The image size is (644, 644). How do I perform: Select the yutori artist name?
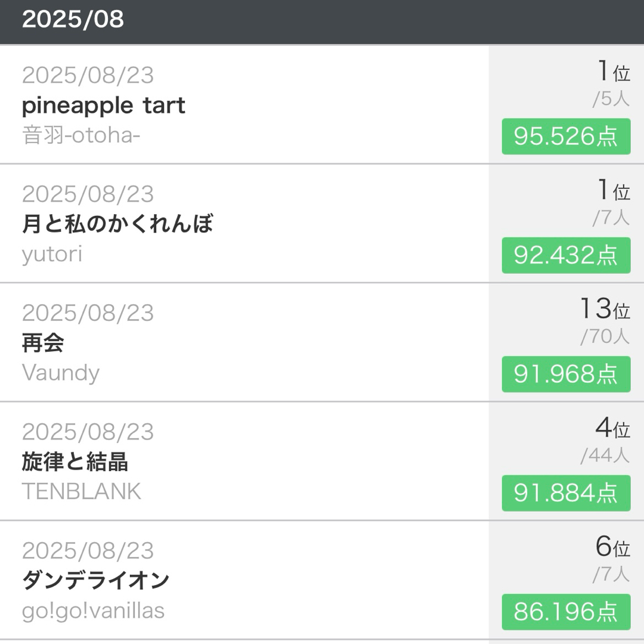tap(52, 255)
